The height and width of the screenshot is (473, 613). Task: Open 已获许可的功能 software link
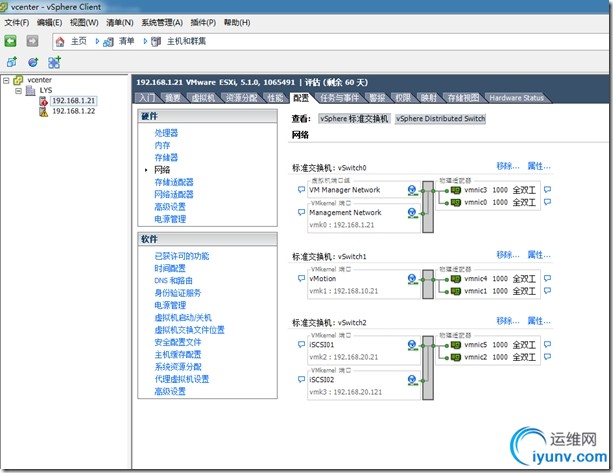182,256
